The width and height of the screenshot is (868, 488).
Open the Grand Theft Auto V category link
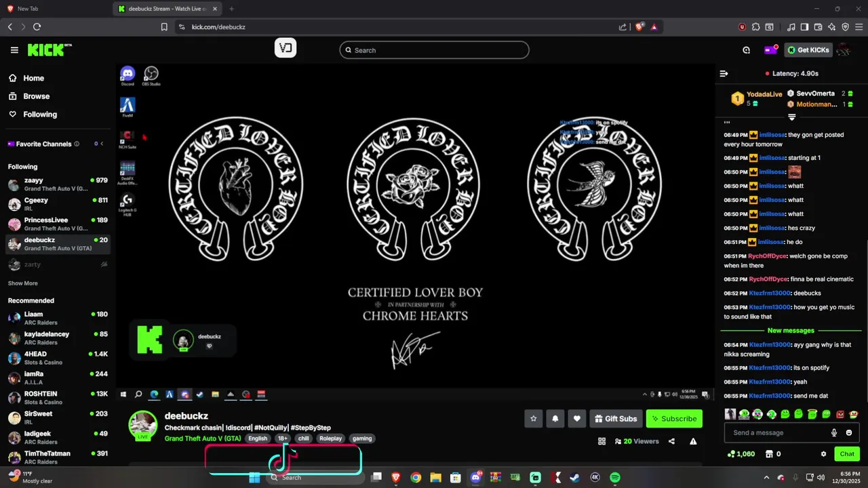(x=203, y=439)
